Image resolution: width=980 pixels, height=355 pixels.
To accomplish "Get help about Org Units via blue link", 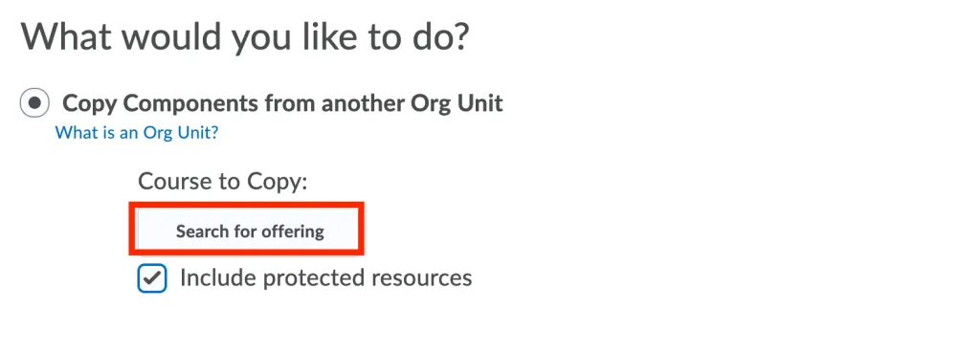I will click(x=137, y=132).
